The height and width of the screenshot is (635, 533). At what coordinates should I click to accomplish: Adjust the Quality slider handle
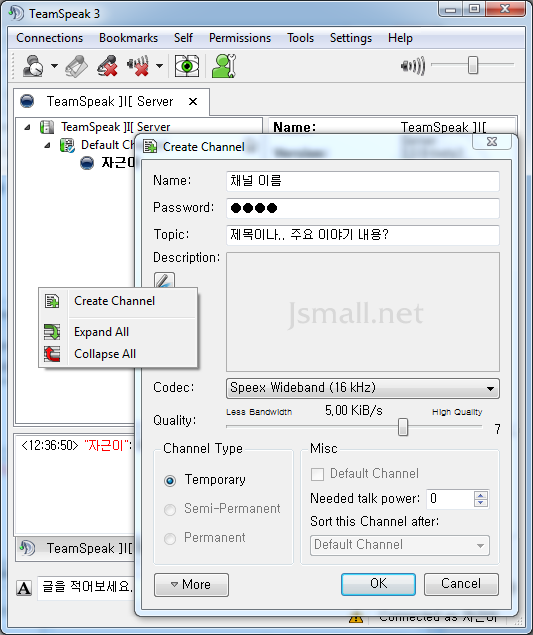403,427
